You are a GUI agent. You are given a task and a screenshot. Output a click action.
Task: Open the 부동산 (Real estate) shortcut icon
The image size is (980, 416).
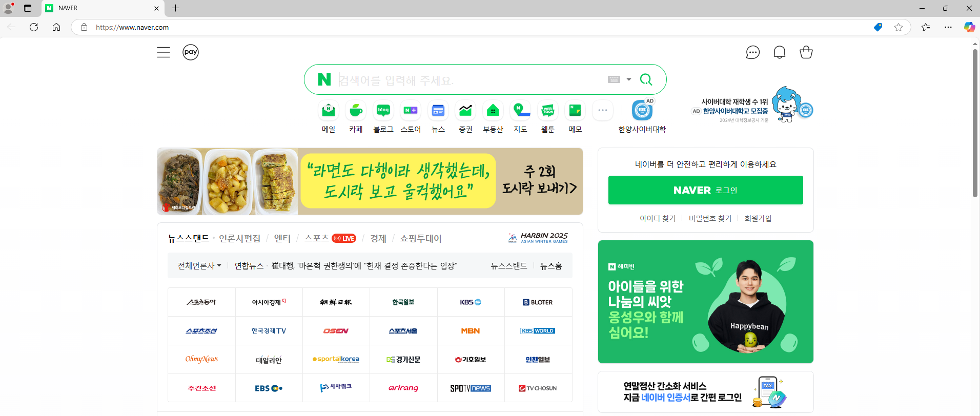pyautogui.click(x=493, y=110)
